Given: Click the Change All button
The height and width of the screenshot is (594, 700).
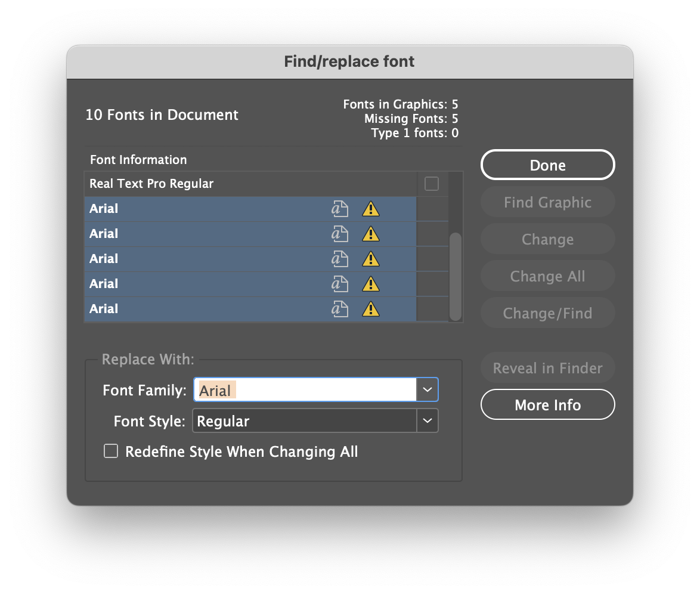Looking at the screenshot, I should pos(547,276).
